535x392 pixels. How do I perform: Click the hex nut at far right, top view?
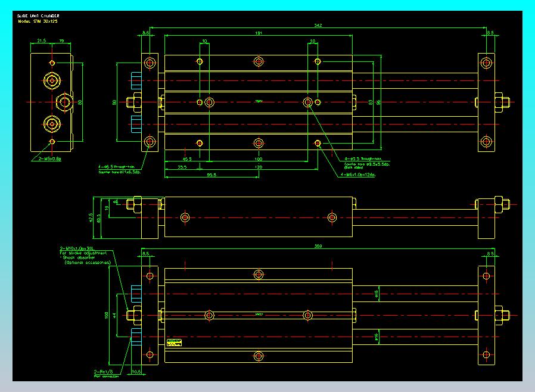(x=502, y=102)
